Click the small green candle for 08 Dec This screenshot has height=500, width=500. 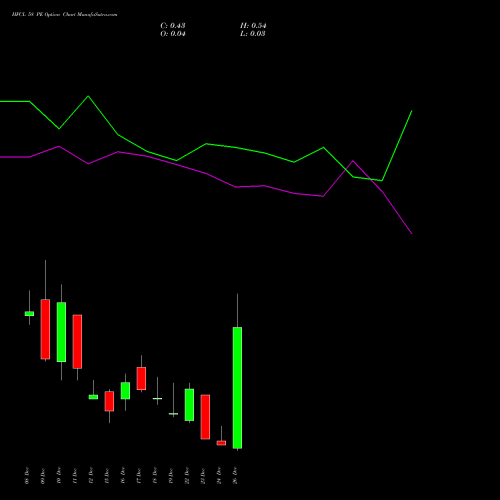click(x=29, y=313)
